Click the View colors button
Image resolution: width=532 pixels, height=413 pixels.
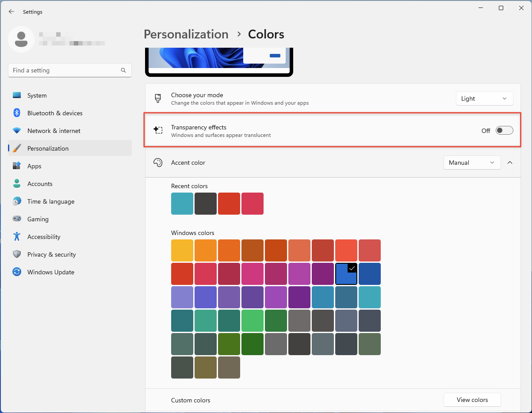pyautogui.click(x=472, y=400)
